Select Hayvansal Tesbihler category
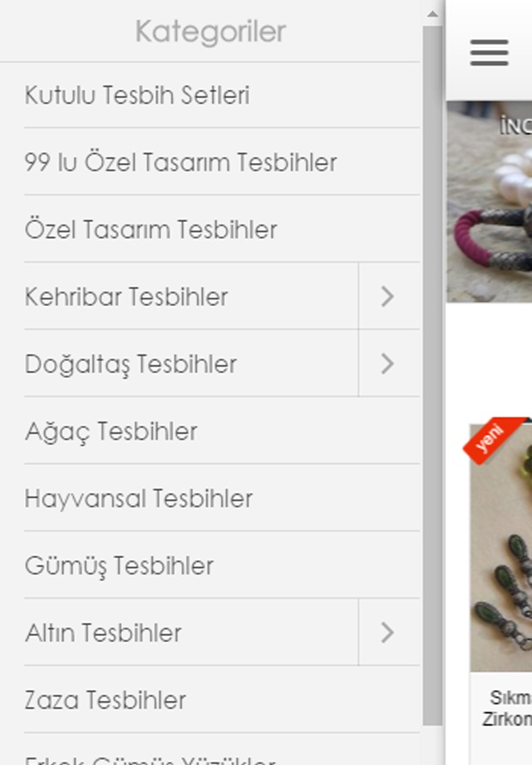The image size is (532, 765). (222, 498)
